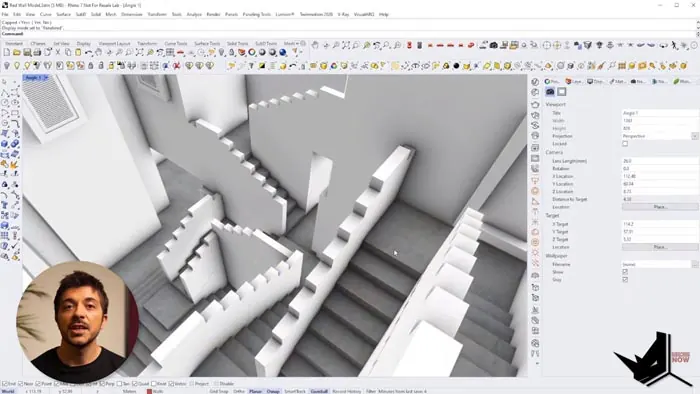Image resolution: width=700 pixels, height=394 pixels.
Task: Open the Angle 1 viewport tab dropdown arrow
Action: (x=46, y=78)
